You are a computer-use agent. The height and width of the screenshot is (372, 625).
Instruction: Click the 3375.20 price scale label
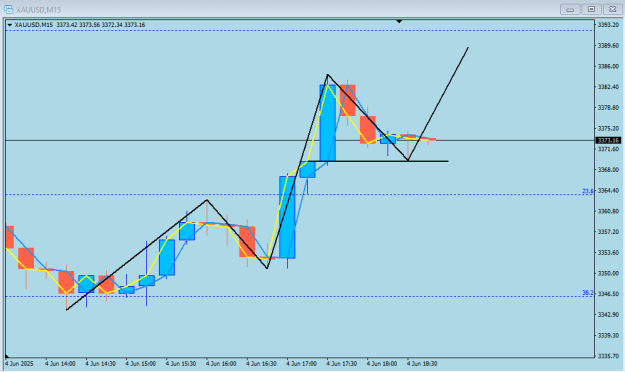coord(608,128)
